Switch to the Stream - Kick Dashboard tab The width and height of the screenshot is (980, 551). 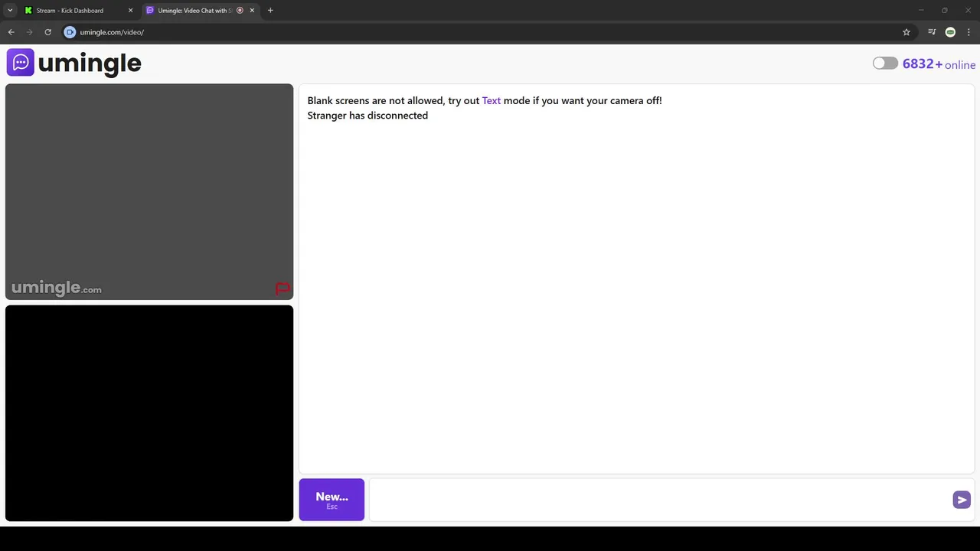pyautogui.click(x=79, y=11)
